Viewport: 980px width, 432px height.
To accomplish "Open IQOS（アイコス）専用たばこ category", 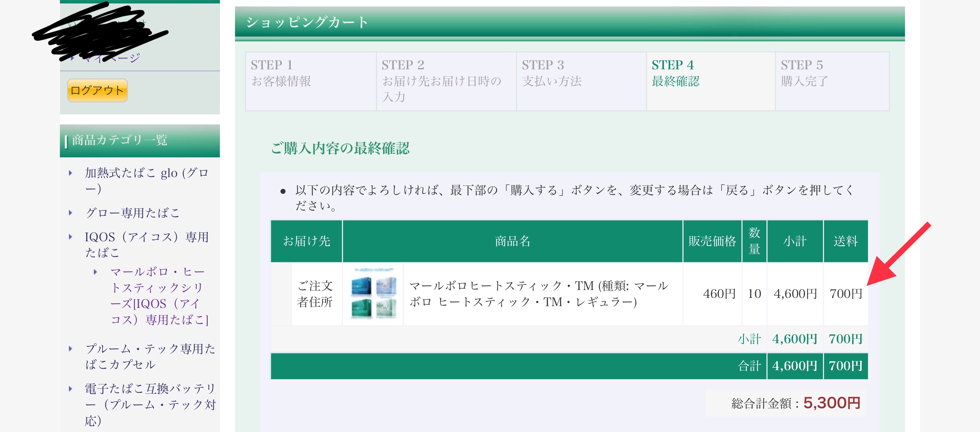I will 146,245.
